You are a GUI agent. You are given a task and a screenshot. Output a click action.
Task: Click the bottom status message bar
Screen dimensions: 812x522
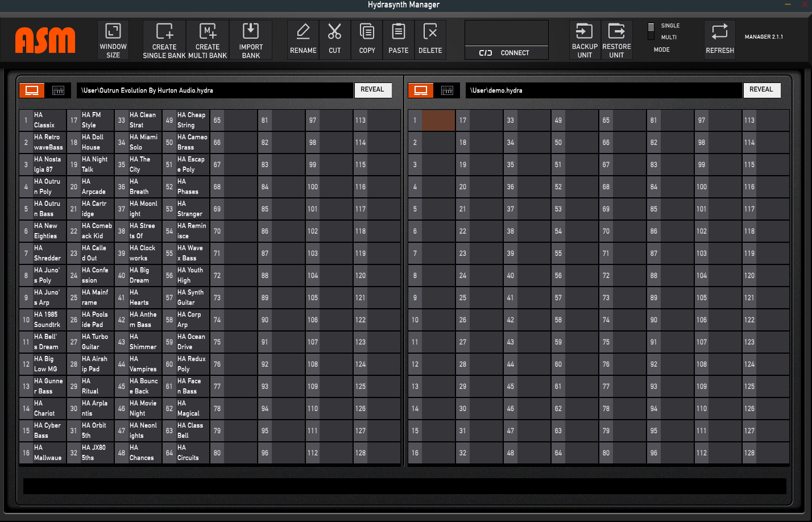[405, 486]
